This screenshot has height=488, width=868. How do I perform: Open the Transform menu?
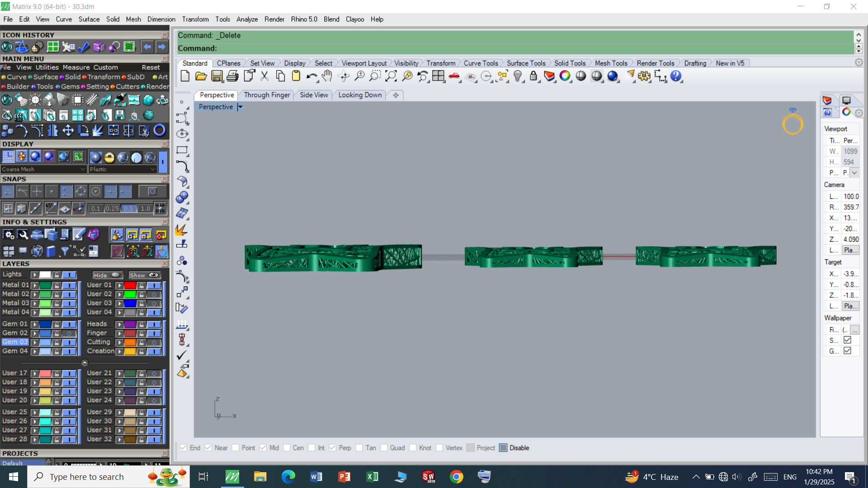[x=195, y=19]
